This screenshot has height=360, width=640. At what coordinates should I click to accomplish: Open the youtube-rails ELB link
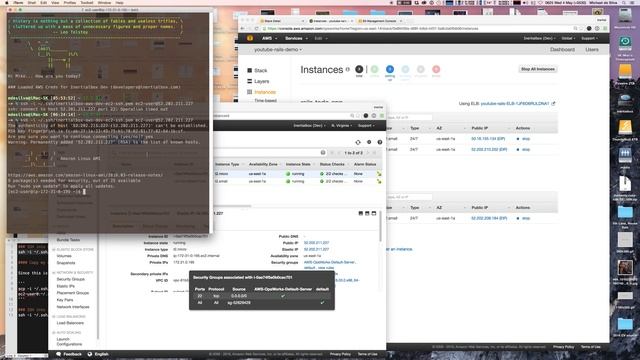click(x=515, y=104)
